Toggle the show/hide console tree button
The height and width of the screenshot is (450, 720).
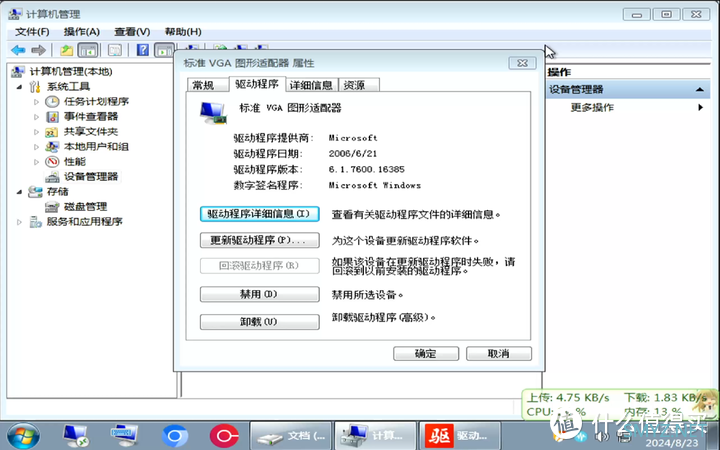point(88,50)
